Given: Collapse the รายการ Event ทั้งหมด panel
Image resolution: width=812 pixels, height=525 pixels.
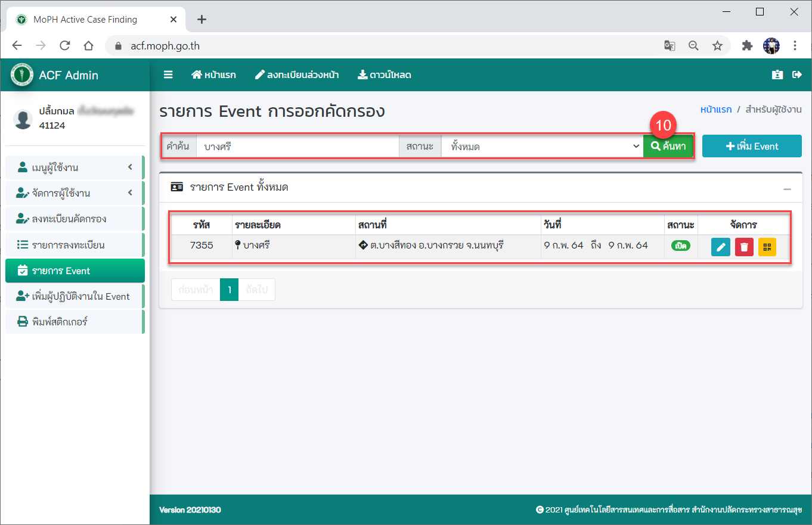Looking at the screenshot, I should [787, 189].
